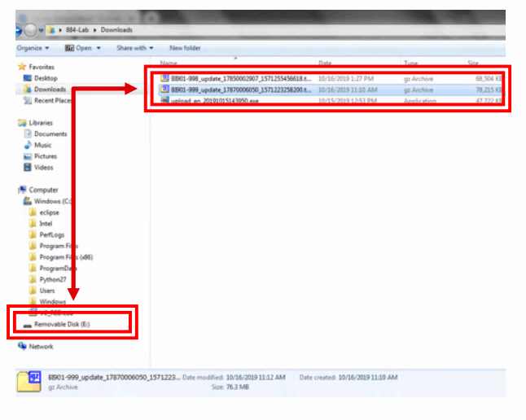Click the New folder button
The image size is (526, 420).
click(x=185, y=48)
